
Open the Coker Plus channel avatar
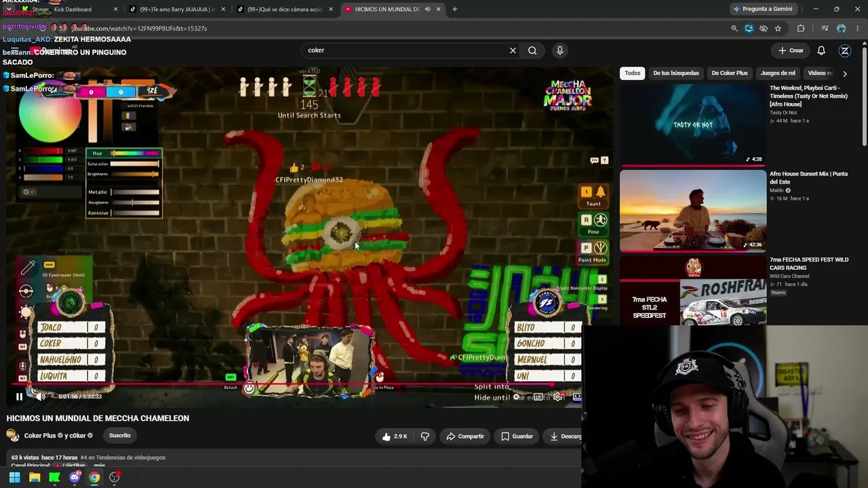pos(13,436)
